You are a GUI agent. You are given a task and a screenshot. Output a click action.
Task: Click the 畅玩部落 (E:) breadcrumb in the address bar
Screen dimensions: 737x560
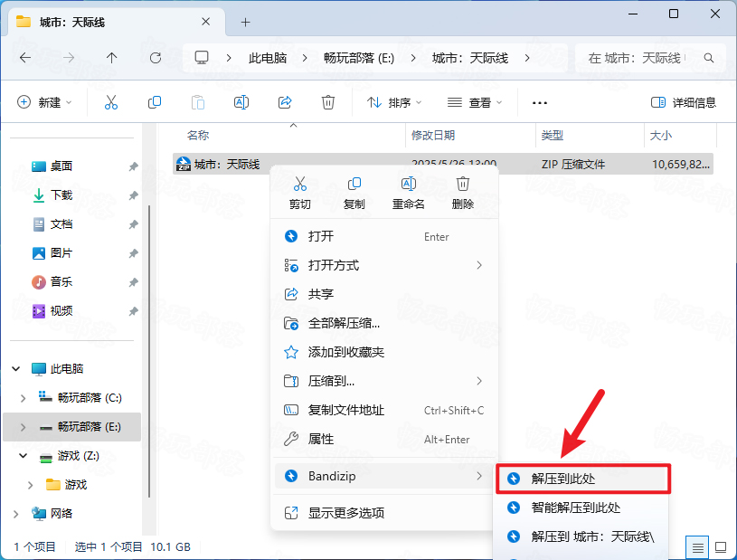359,58
